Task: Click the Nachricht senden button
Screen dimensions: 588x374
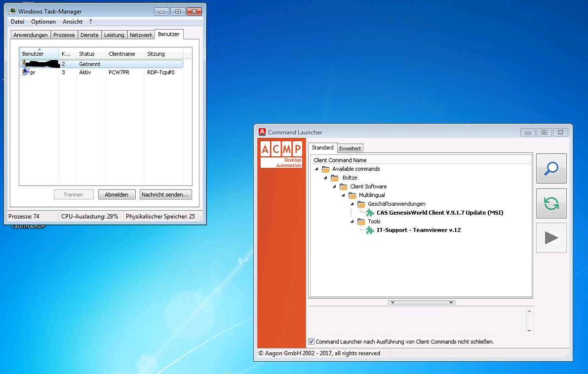Action: (165, 194)
